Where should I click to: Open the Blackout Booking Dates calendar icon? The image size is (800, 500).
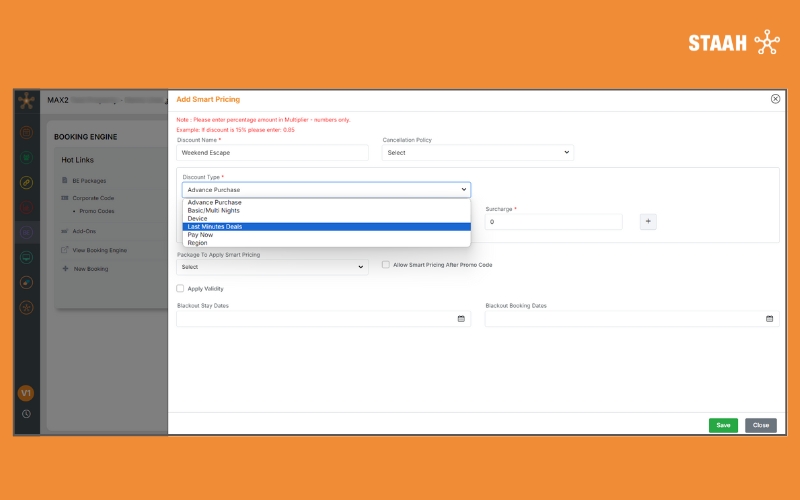click(769, 319)
